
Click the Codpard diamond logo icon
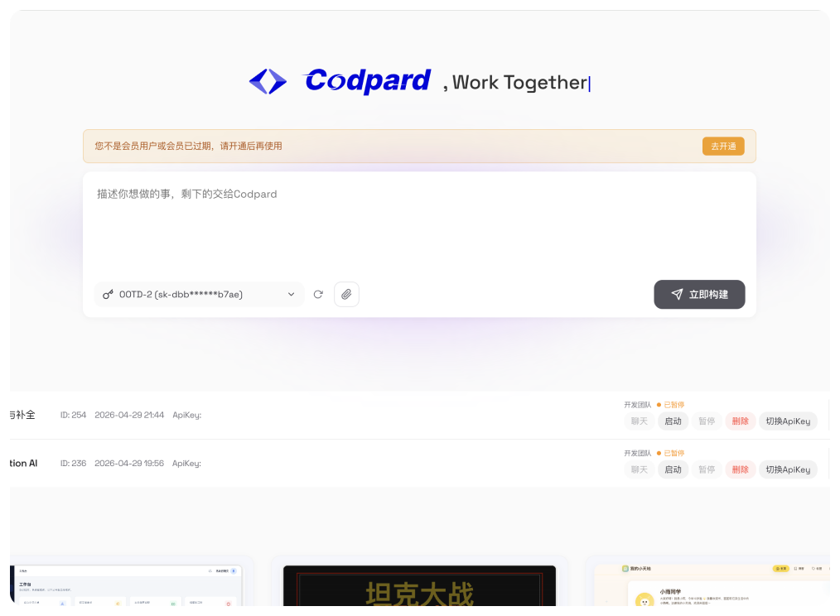(x=268, y=81)
